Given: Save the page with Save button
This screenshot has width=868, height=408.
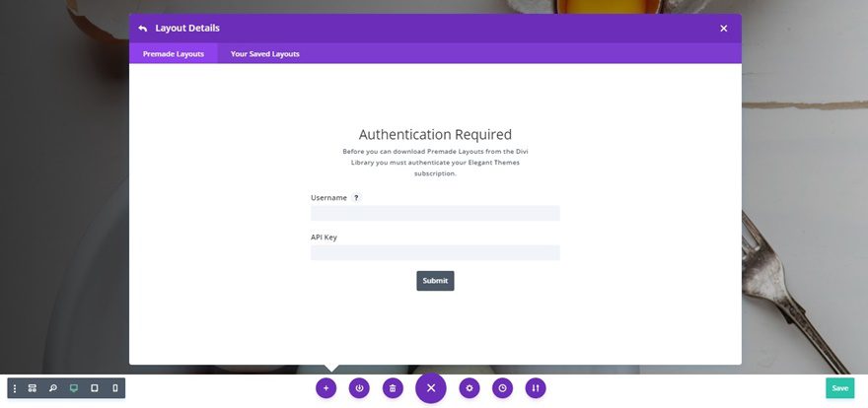Looking at the screenshot, I should pos(839,388).
